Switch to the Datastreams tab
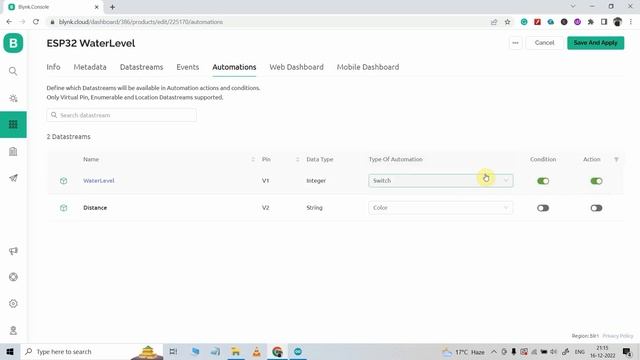This screenshot has width=640, height=360. tap(141, 67)
